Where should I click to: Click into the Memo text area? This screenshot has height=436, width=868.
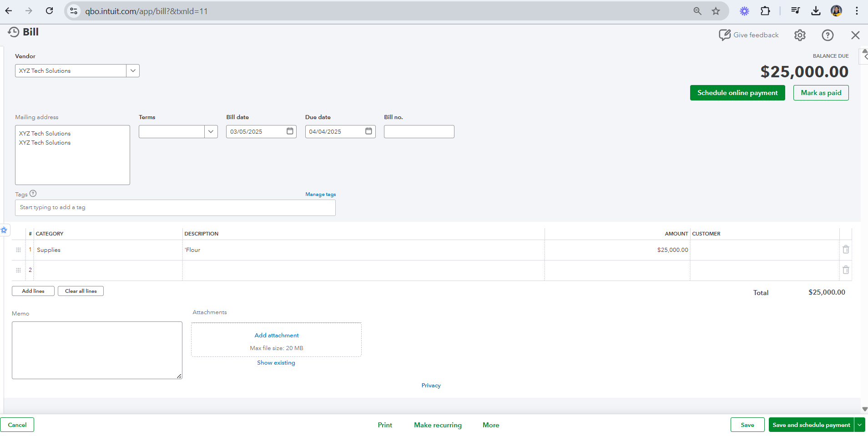(x=97, y=351)
